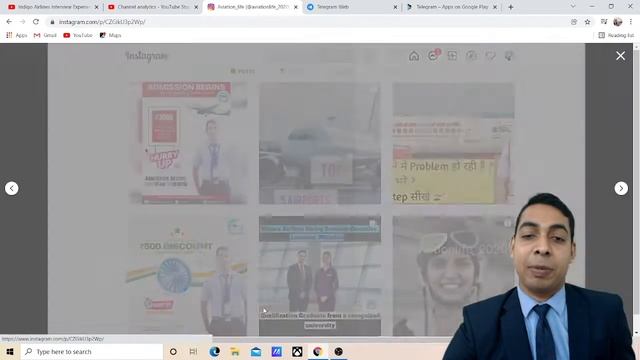Click the browser back arrow
This screenshot has height=360, width=640.
point(9,22)
